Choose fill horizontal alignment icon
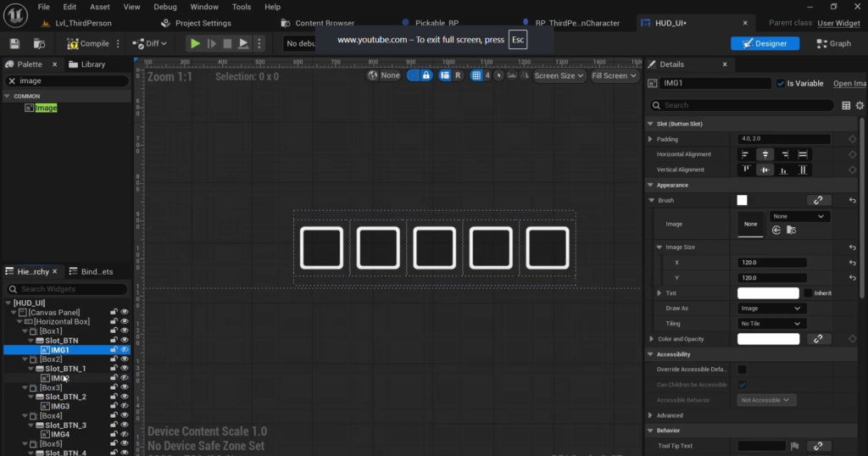 click(803, 154)
